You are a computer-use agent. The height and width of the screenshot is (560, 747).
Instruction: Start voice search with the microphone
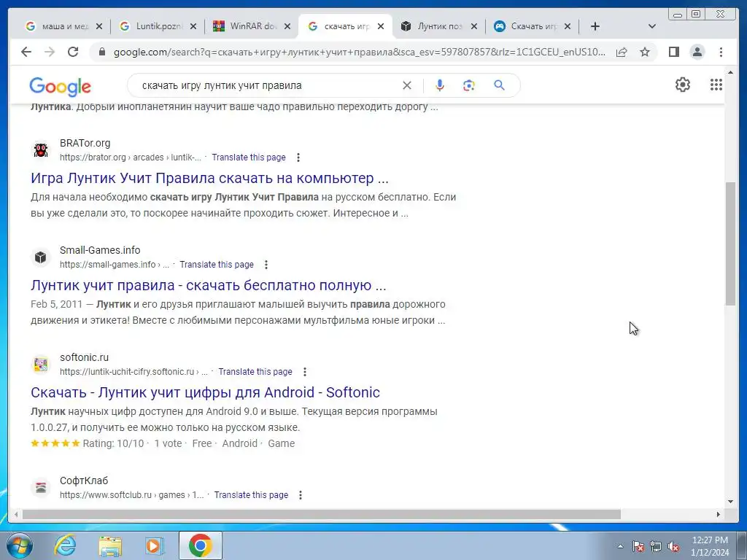(440, 85)
